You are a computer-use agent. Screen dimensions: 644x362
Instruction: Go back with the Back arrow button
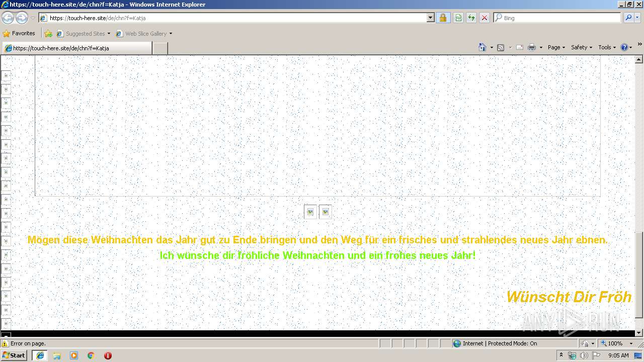click(8, 18)
